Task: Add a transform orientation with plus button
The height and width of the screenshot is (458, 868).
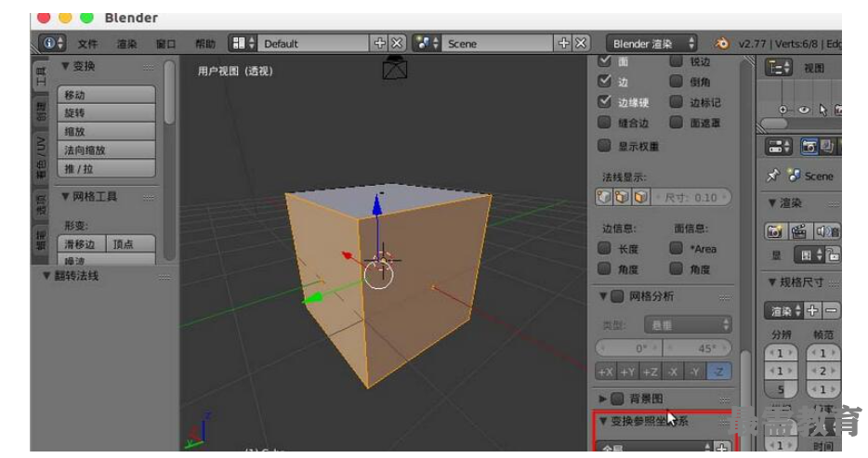Action: (x=722, y=447)
